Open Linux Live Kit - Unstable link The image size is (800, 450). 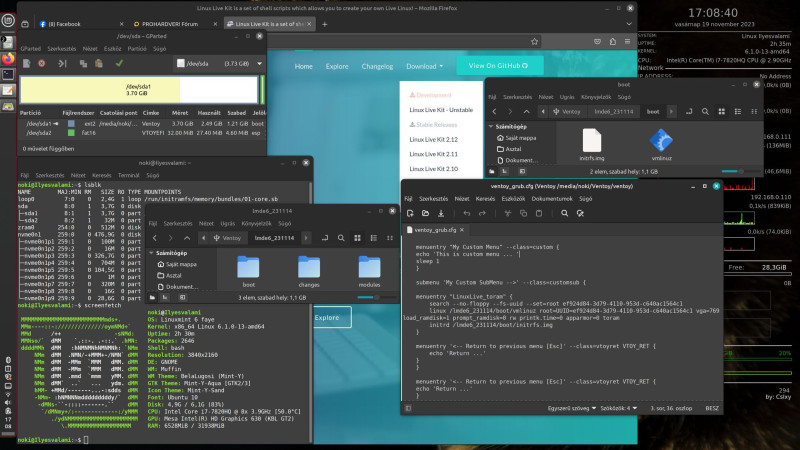coord(441,110)
